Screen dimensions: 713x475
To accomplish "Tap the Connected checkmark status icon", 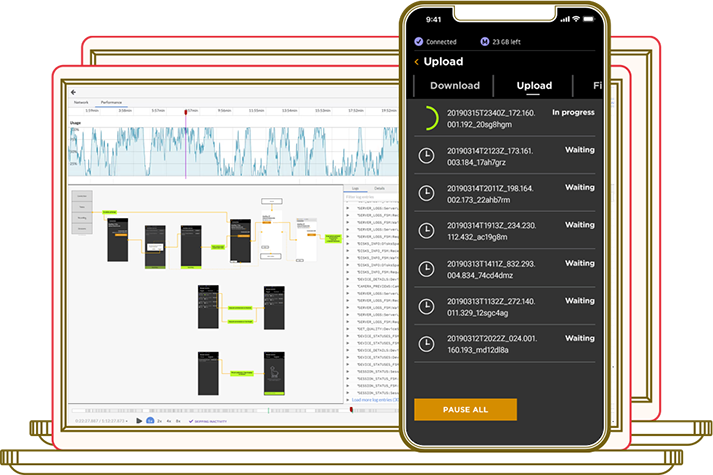I will tap(419, 41).
